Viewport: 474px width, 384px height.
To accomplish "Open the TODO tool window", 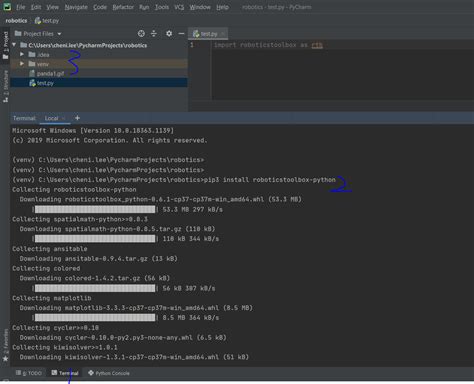I will tap(29, 373).
